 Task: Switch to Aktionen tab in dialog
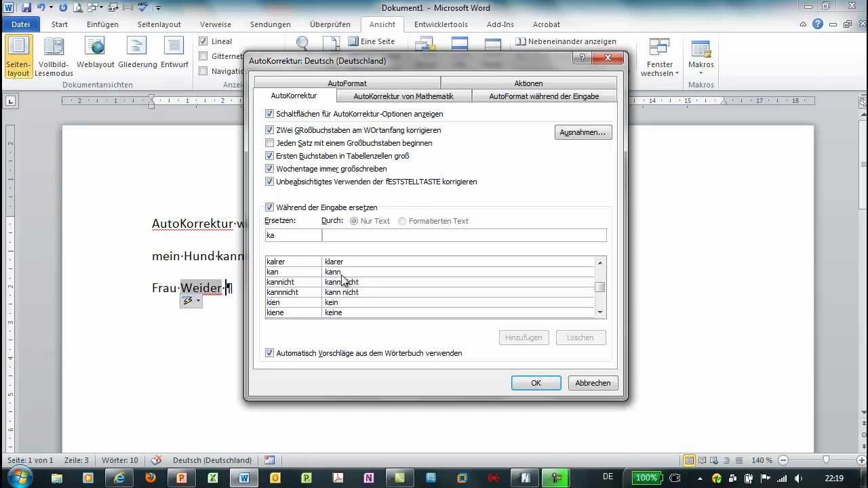click(x=528, y=83)
